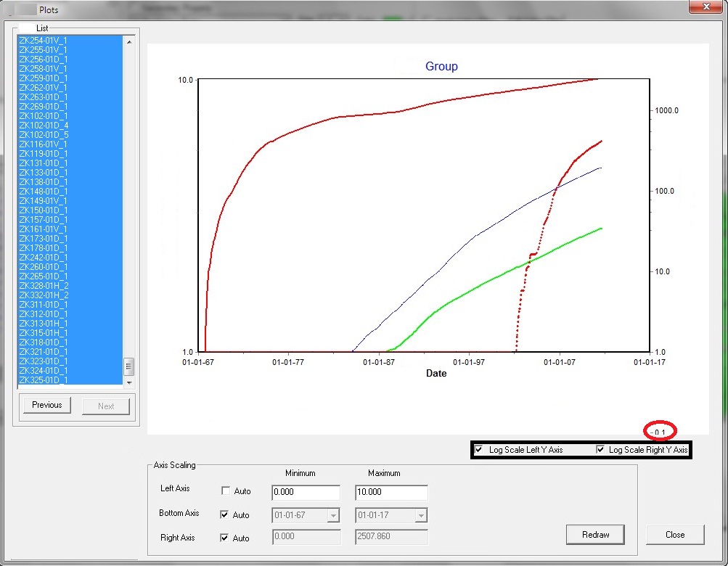Uncheck Auto for Bottom Axis
Viewport: 728px width, 566px height.
(x=224, y=514)
